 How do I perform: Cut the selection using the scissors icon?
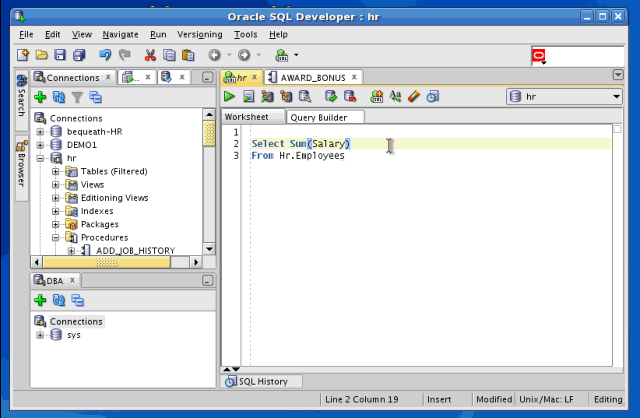point(150,55)
